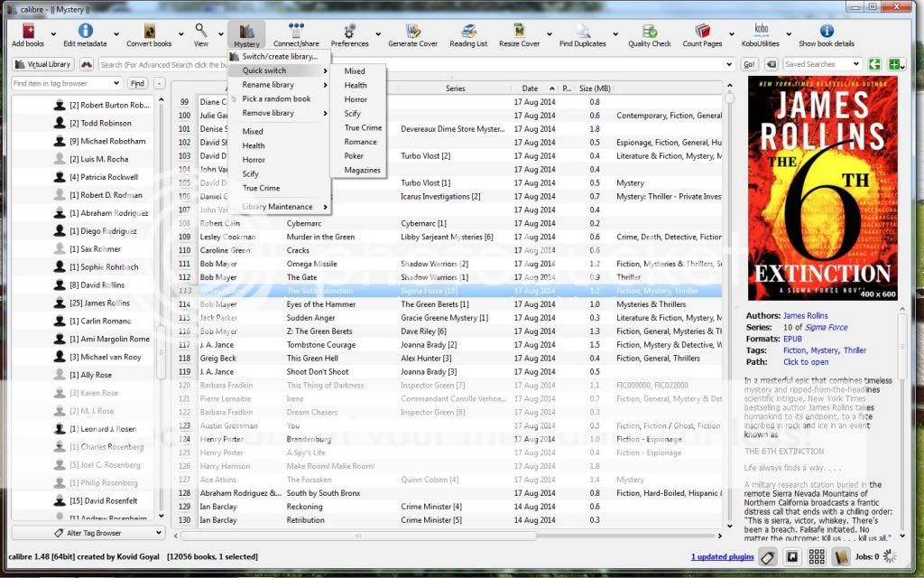Click the 1 updated plugins link
Image resolution: width=924 pixels, height=578 pixels.
click(x=722, y=556)
